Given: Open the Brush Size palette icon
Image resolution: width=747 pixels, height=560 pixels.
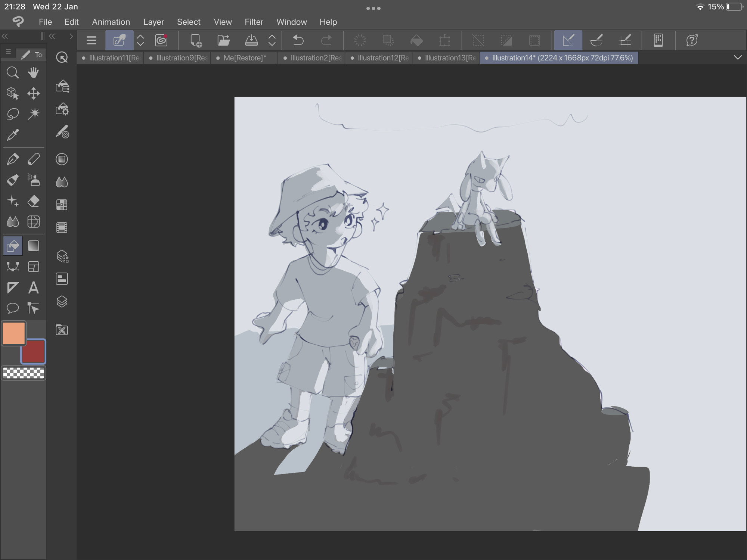Looking at the screenshot, I should point(62,132).
